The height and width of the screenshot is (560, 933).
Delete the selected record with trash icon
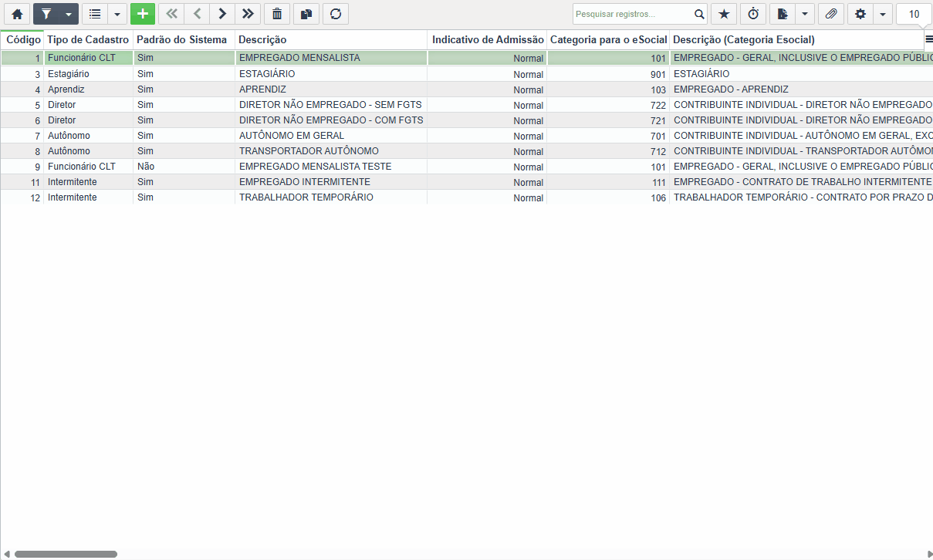(x=277, y=14)
